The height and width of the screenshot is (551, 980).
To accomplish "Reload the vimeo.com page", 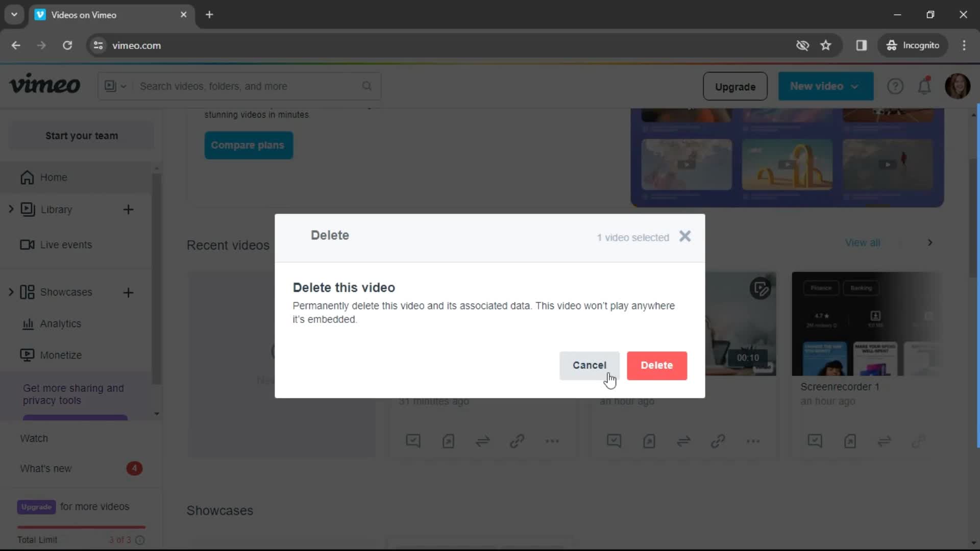I will coord(67,45).
